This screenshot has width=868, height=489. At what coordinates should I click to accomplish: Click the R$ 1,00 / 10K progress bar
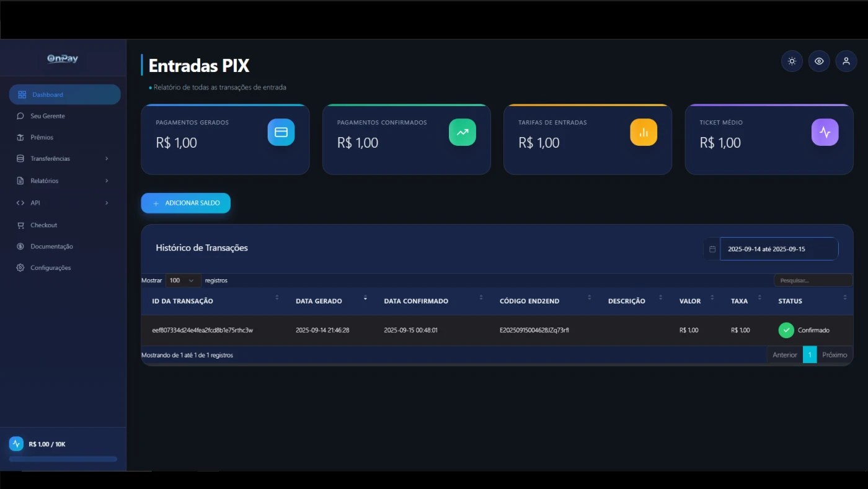pyautogui.click(x=63, y=459)
